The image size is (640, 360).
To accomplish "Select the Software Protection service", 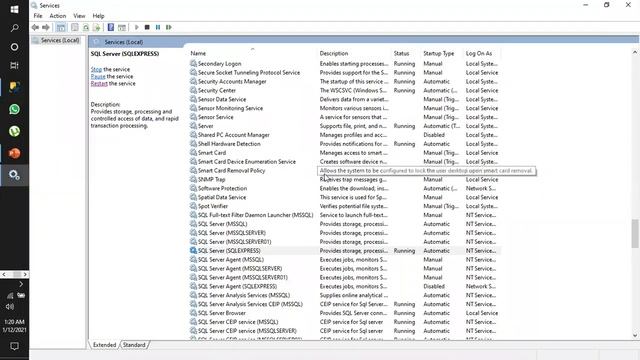I will pyautogui.click(x=222, y=189).
